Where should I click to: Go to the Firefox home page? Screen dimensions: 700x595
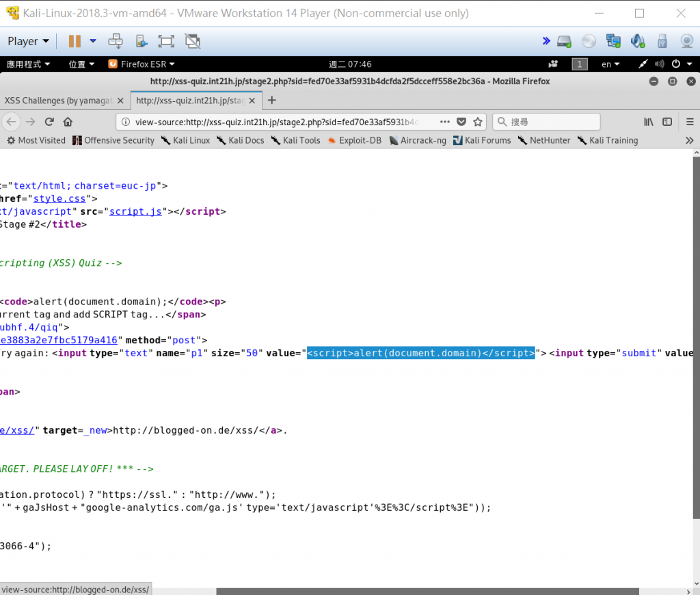point(68,122)
